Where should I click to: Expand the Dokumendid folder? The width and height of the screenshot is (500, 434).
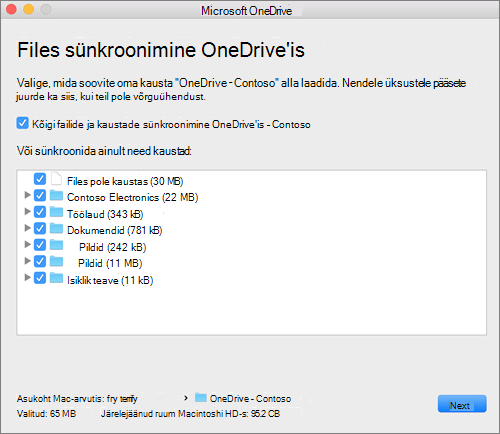tap(27, 228)
